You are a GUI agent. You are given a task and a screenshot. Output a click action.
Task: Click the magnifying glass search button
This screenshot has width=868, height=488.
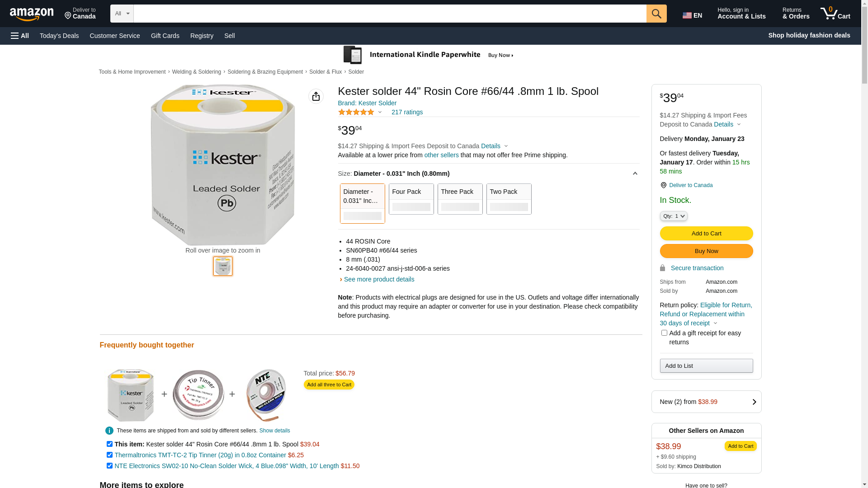tap(656, 14)
